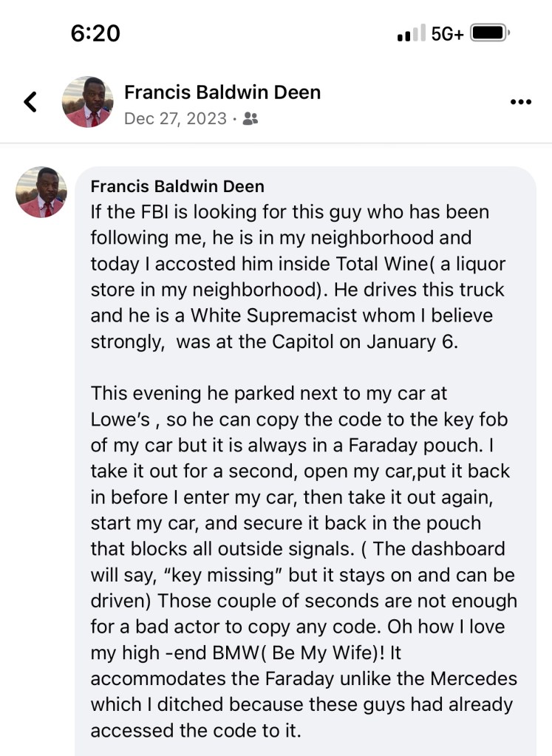Open Francis Baldwin Deen's profile from header name
552x756 pixels.
click(x=222, y=92)
